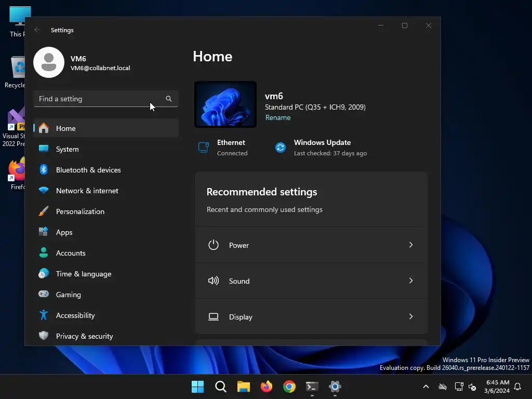532x399 pixels.
Task: Click the Privacy & security shield icon
Action: coord(44,336)
